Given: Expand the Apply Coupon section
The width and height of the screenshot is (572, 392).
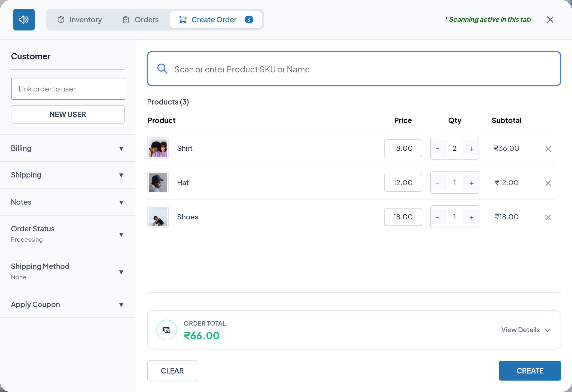Looking at the screenshot, I should coord(68,304).
